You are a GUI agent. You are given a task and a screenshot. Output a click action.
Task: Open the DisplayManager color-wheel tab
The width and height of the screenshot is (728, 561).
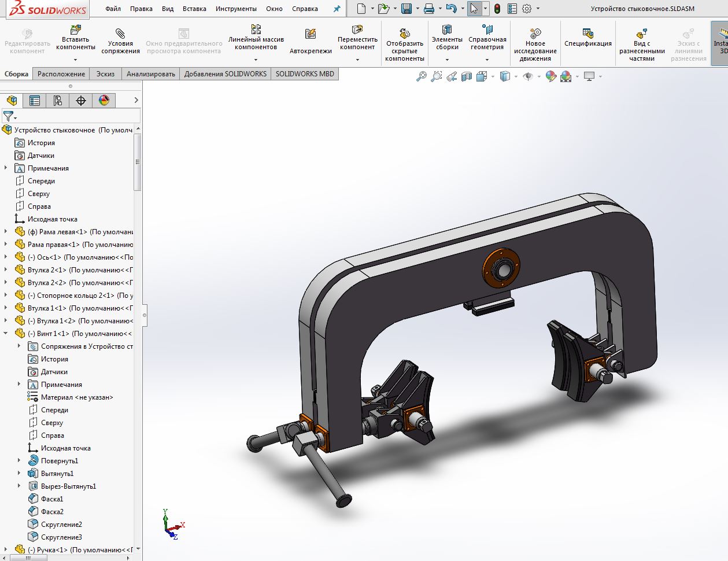104,101
